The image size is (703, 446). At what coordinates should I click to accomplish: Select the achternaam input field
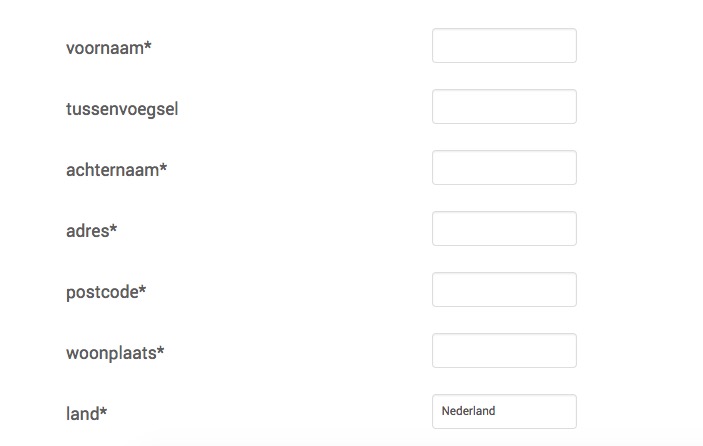point(504,168)
